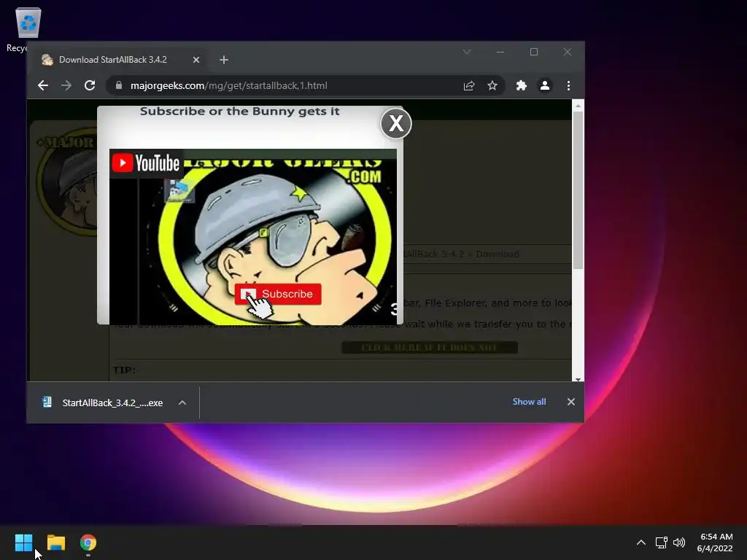747x560 pixels.
Task: Expand the StartAllBack download options chevron
Action: (182, 402)
